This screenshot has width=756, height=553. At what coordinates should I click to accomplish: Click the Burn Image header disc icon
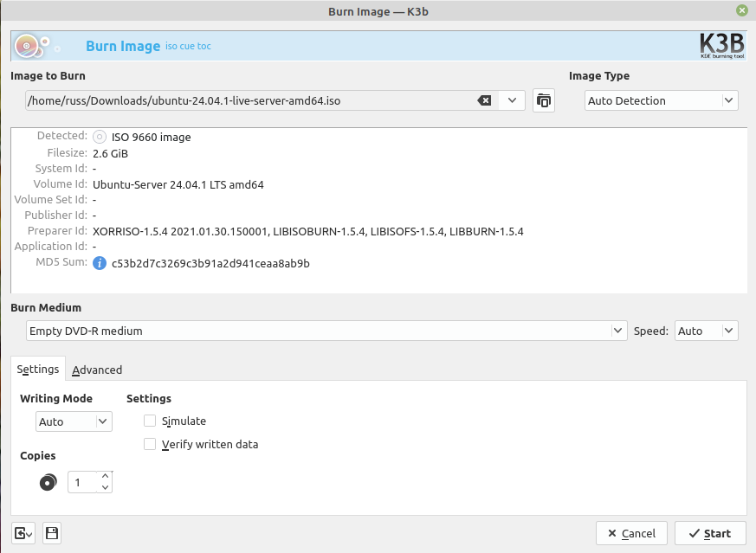point(28,46)
